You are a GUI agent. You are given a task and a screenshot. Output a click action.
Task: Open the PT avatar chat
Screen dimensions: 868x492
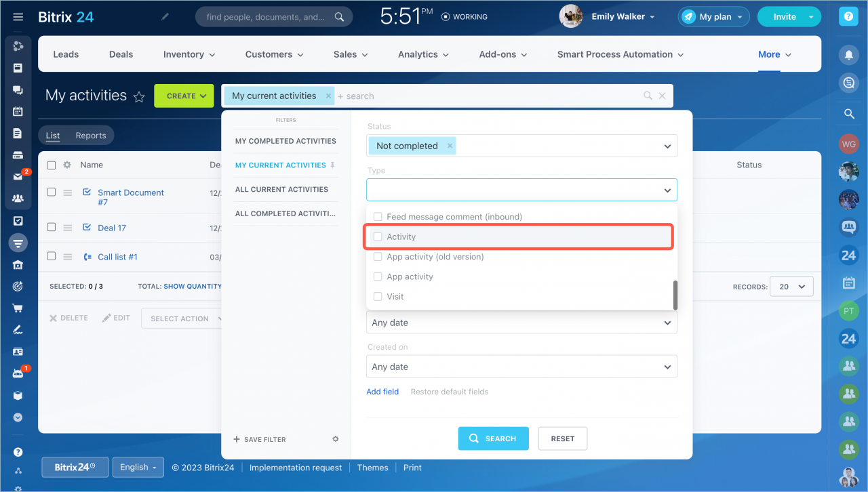click(848, 312)
